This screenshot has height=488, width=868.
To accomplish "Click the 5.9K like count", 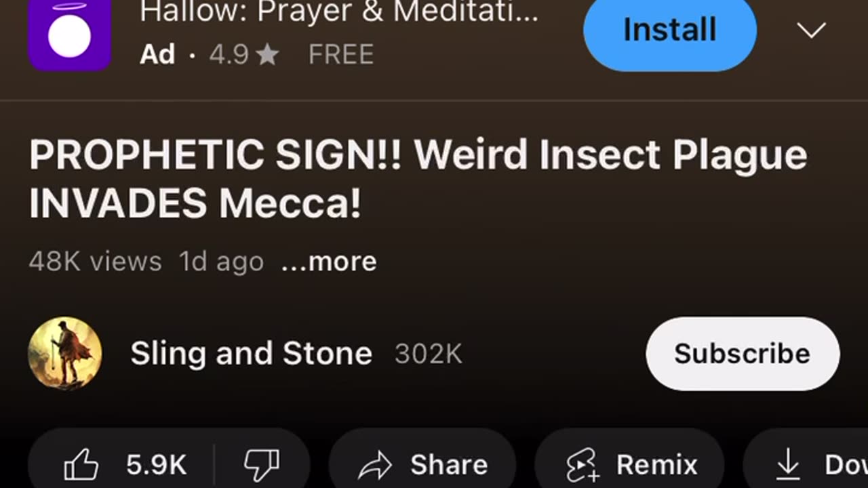I will click(156, 465).
